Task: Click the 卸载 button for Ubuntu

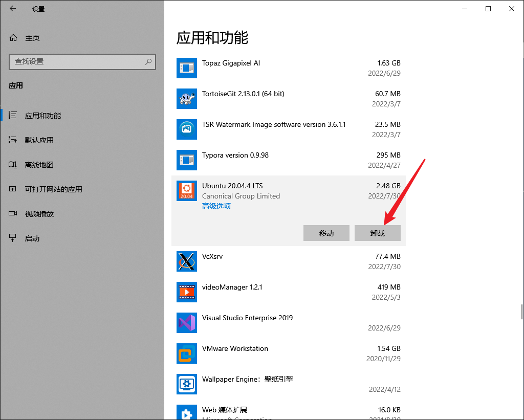Action: click(378, 233)
